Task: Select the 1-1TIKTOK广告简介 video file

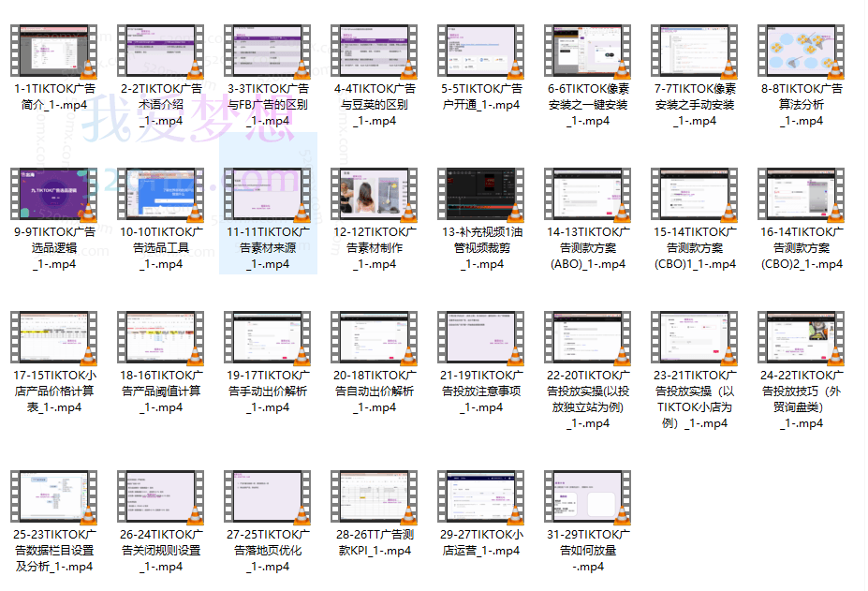Action: (x=54, y=52)
